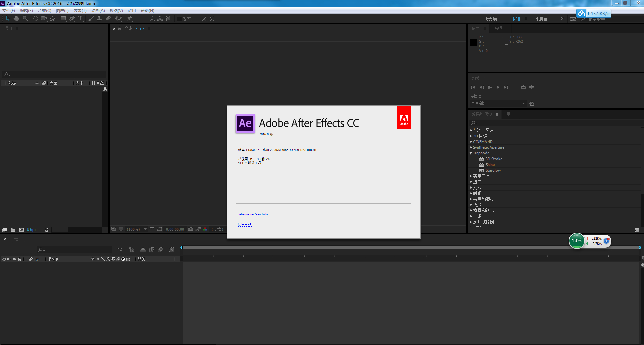Show more workspaces with double chevron
Viewport: 644px width, 345px height.
563,19
